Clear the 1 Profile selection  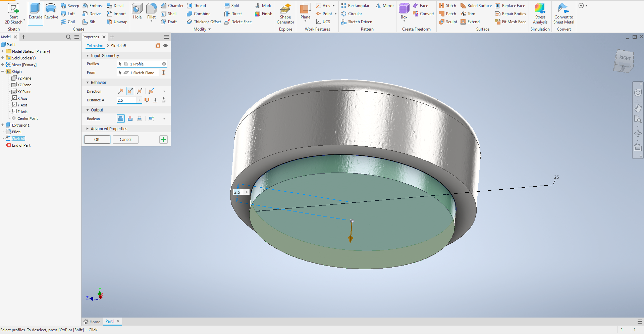[164, 64]
